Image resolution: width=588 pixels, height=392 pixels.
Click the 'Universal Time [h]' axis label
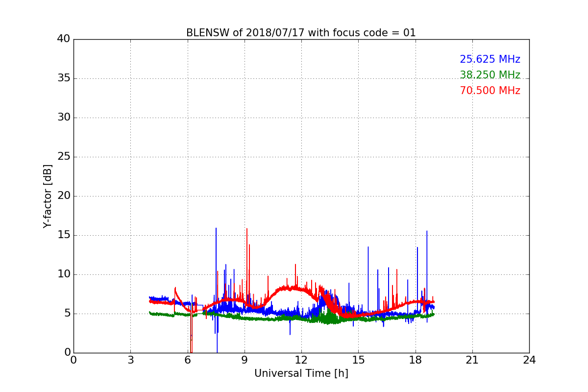301,373
